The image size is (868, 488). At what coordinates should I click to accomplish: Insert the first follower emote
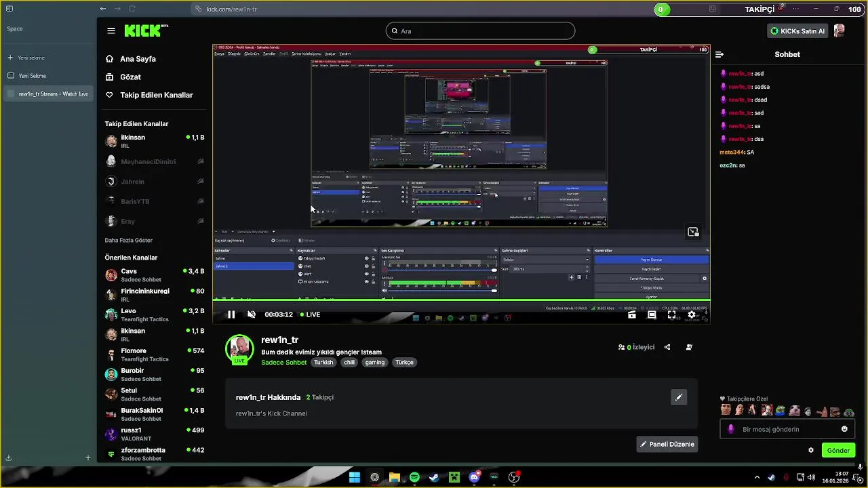726,411
